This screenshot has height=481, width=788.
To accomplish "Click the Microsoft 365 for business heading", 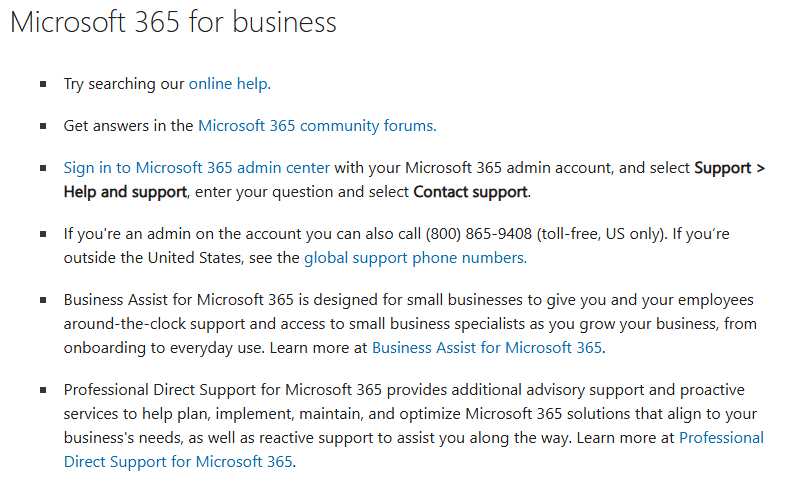I will pyautogui.click(x=173, y=23).
